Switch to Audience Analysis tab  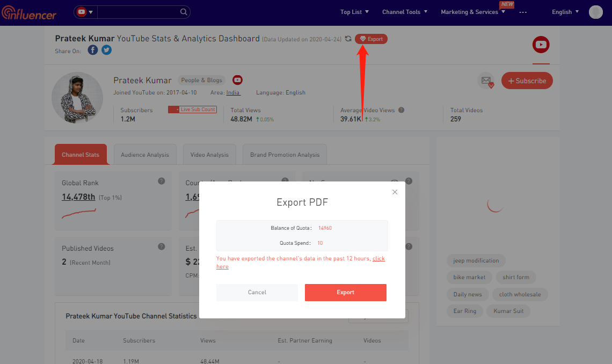145,155
